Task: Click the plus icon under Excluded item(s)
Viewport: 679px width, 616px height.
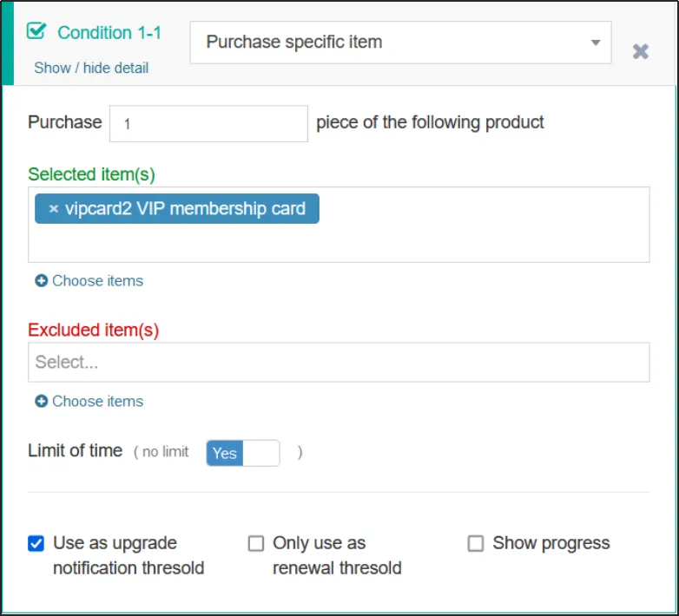Action: coord(41,402)
